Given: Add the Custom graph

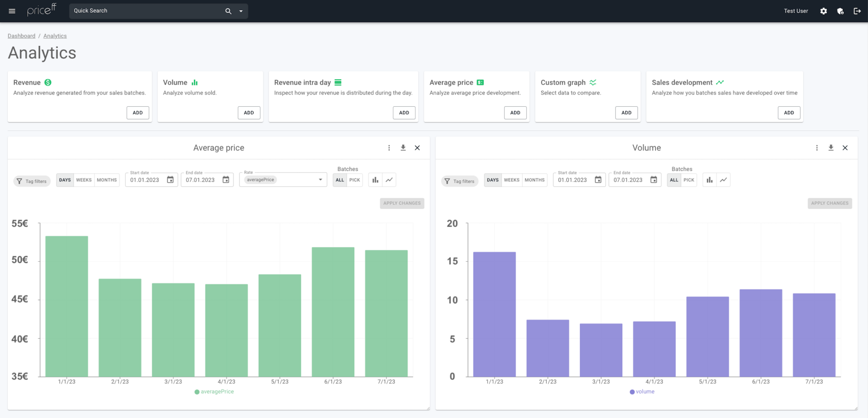Looking at the screenshot, I should point(626,113).
